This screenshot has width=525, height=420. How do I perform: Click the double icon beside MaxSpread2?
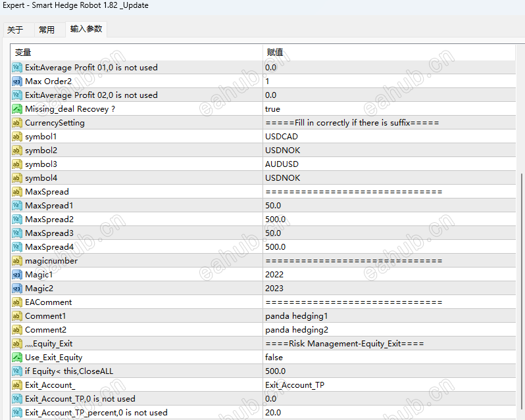pyautogui.click(x=17, y=220)
